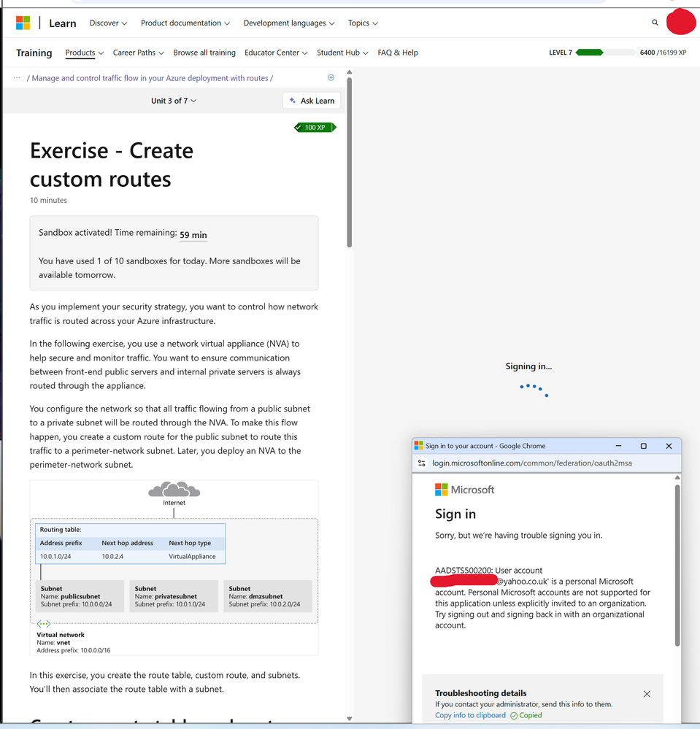The height and width of the screenshot is (729, 700).
Task: Close the Sign in popup window
Action: (x=669, y=446)
